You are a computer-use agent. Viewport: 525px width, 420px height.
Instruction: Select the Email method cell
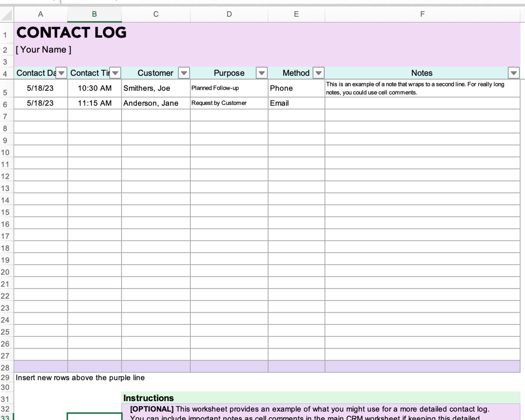tap(296, 103)
